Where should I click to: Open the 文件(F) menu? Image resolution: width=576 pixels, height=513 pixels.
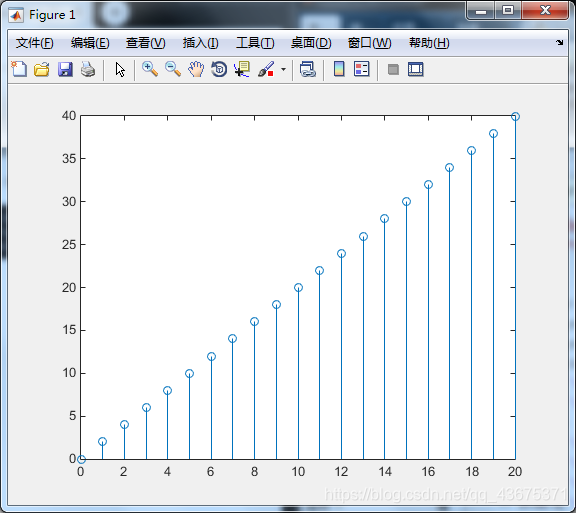(x=35, y=43)
